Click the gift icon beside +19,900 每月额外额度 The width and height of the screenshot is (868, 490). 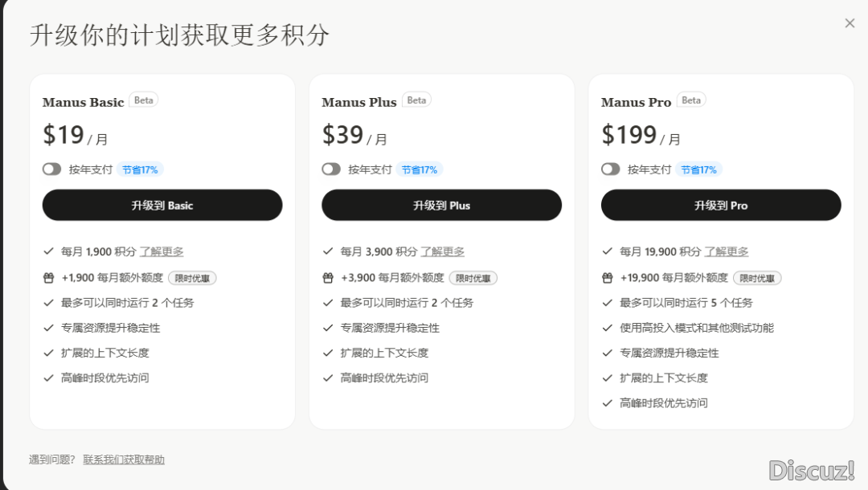608,278
